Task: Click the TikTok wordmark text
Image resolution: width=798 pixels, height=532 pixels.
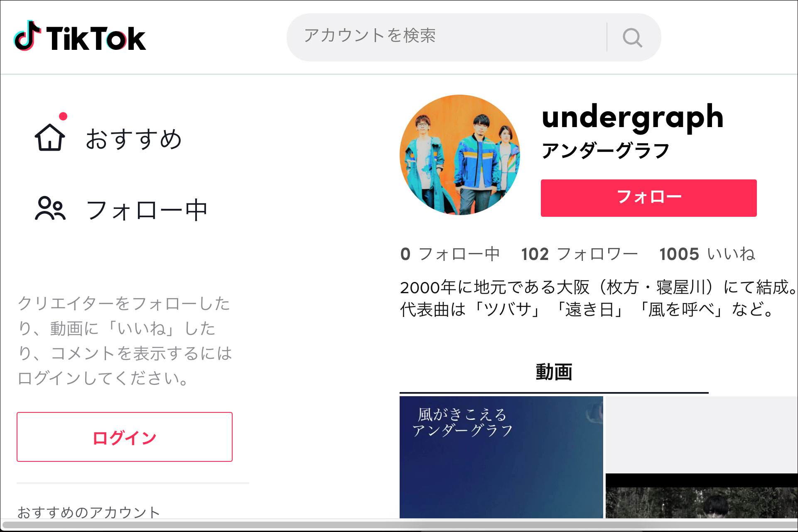Action: click(x=96, y=39)
